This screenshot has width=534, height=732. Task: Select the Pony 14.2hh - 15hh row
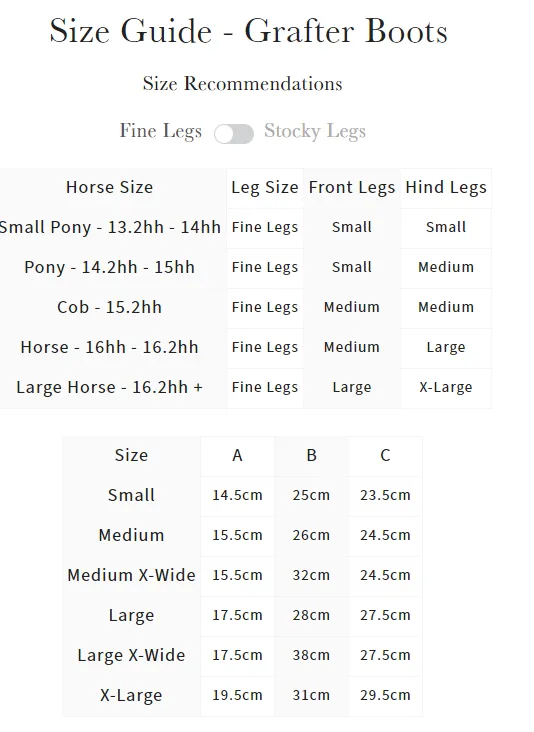click(246, 267)
